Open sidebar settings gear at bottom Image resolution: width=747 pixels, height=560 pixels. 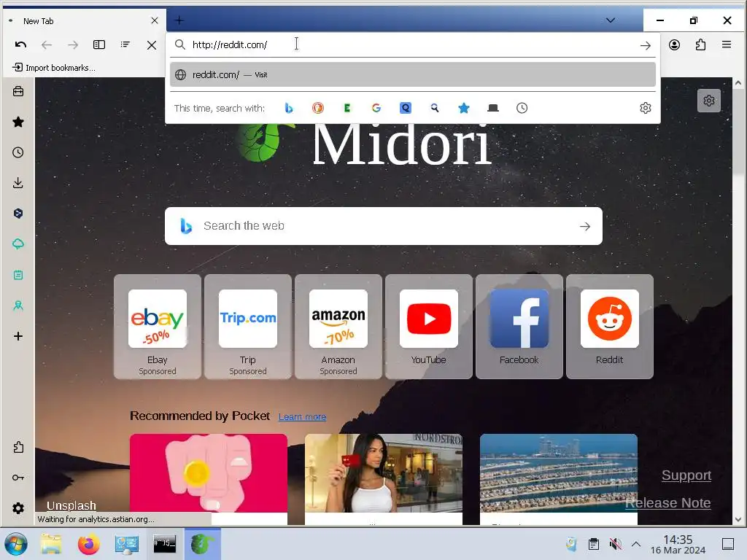18,508
